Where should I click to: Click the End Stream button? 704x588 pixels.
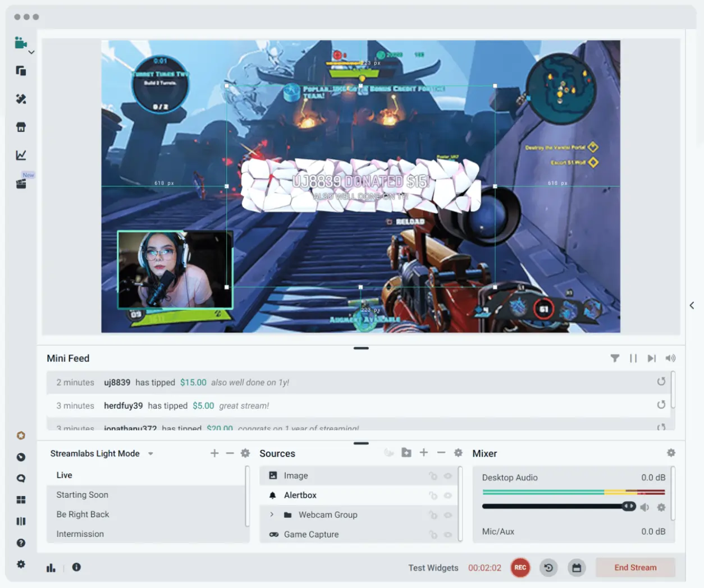[x=635, y=567]
